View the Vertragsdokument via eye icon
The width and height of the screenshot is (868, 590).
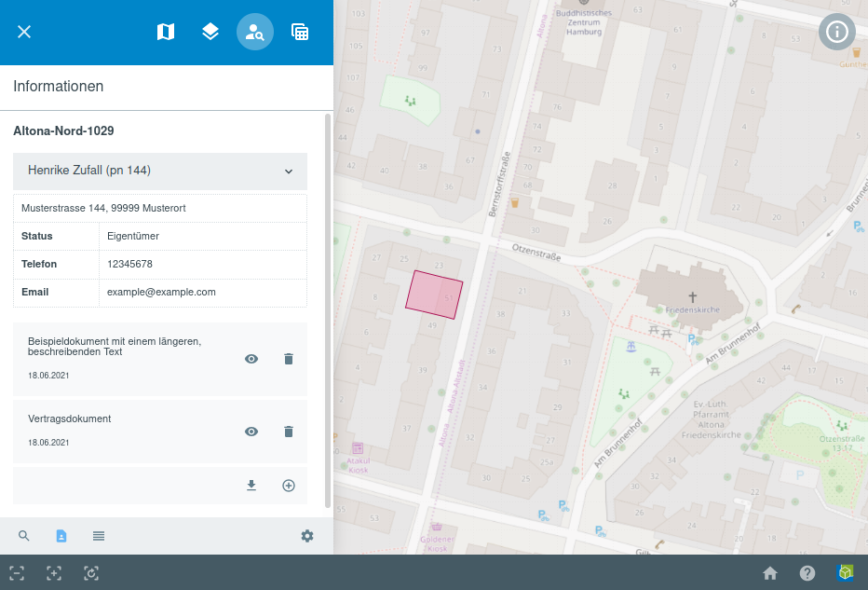click(x=251, y=432)
